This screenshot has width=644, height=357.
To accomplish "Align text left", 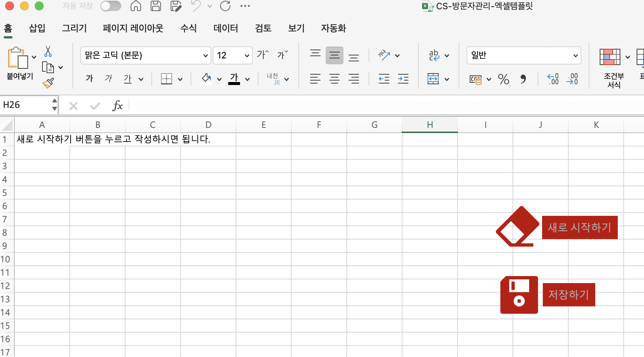I will tap(315, 79).
